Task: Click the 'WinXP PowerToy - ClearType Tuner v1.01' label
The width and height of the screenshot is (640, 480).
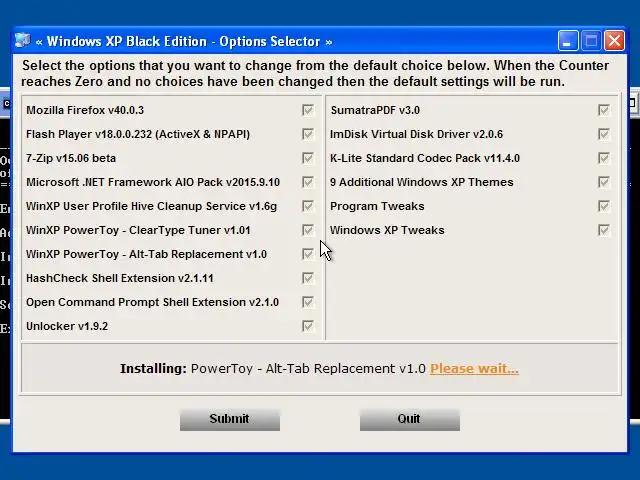Action: 138,230
